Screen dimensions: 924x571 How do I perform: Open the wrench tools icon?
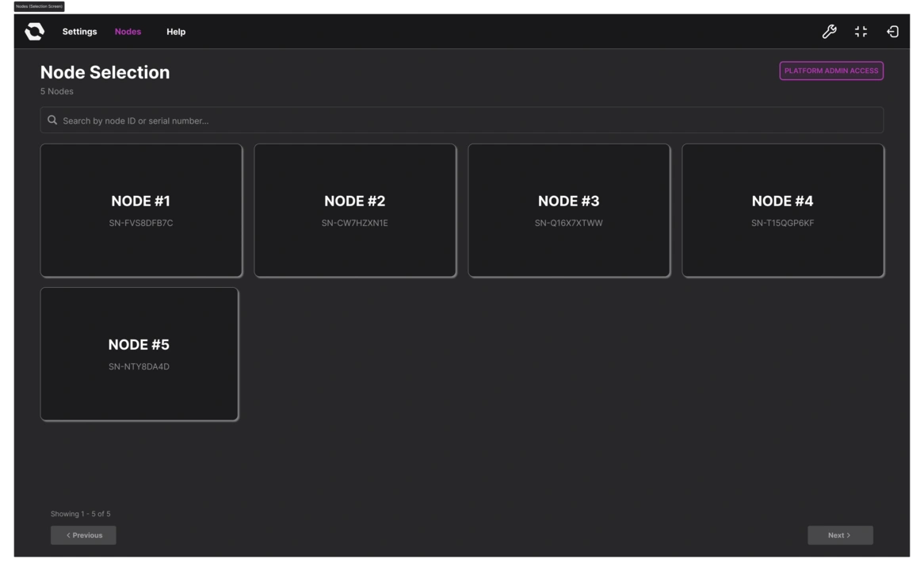[829, 31]
